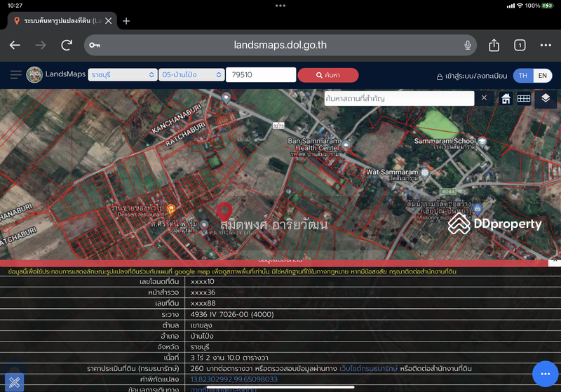Click the dairy farm map marker
Image resolution: width=561 pixels, height=392 pixels.
(204, 225)
